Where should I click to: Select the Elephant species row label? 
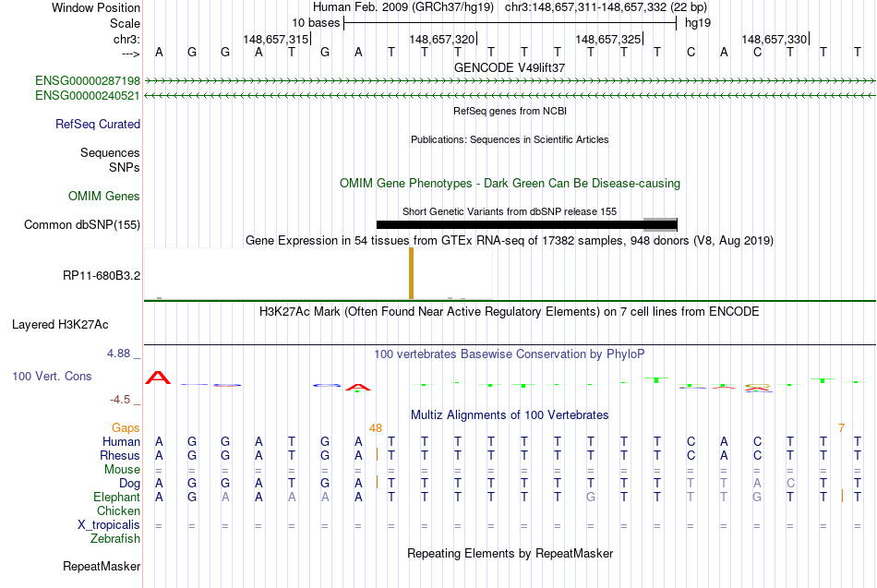point(116,497)
